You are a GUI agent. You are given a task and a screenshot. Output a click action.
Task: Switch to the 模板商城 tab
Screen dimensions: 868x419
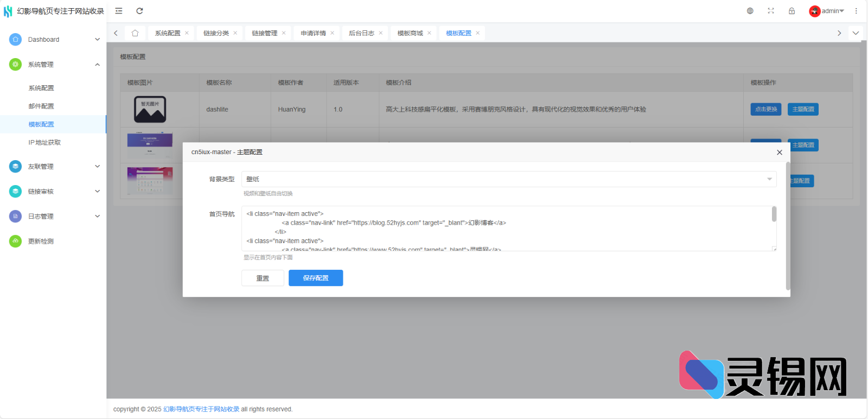click(410, 33)
